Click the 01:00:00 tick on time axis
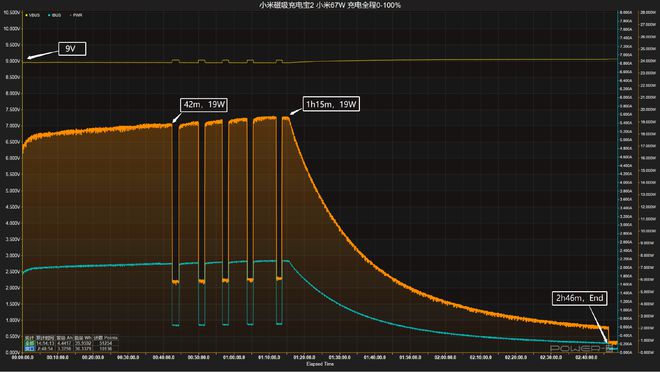Image resolution: width=660 pixels, height=372 pixels. (x=234, y=357)
